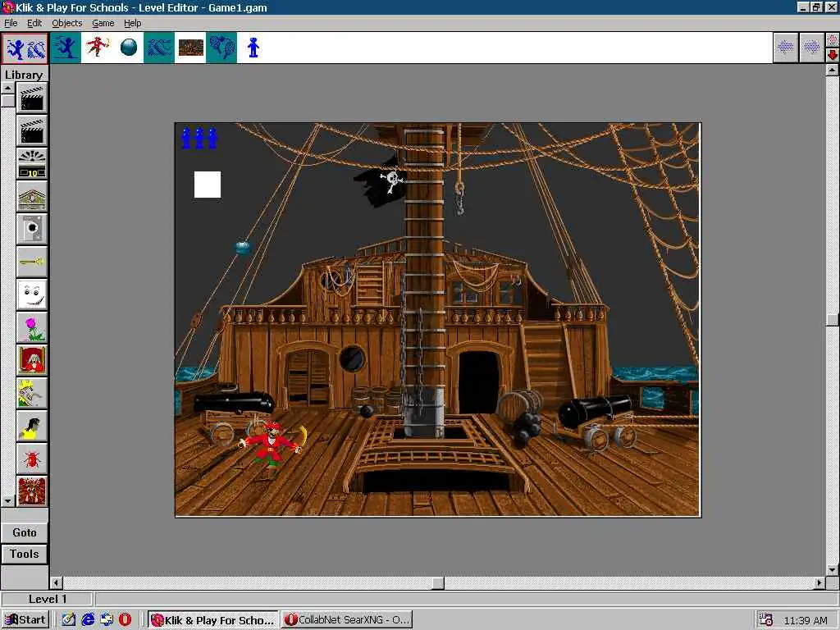Click the system tray scheduler icon
The width and height of the screenshot is (840, 630).
coord(766,620)
